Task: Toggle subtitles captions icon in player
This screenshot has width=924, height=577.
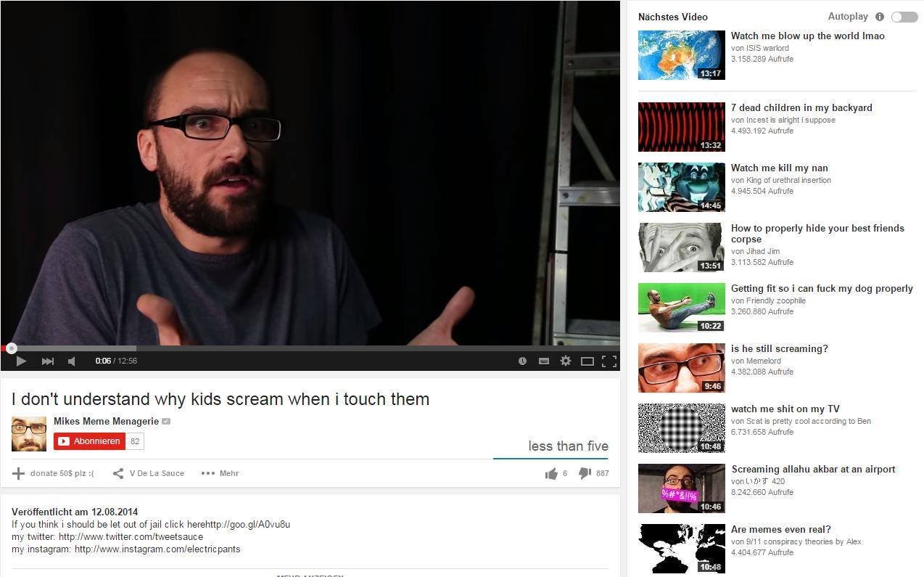Action: (543, 361)
